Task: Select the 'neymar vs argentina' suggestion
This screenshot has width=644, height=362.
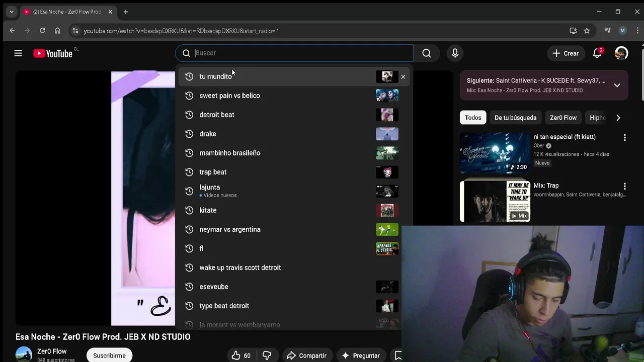Action: tap(294, 229)
